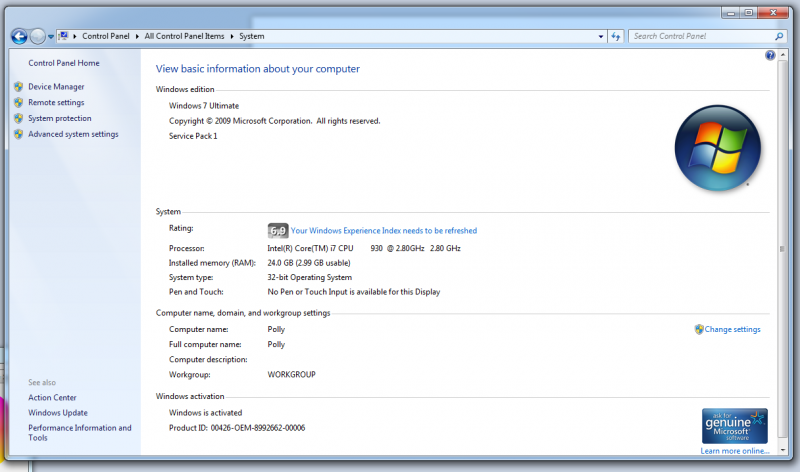Click the shield icon next to Change settings
This screenshot has height=472, width=800.
pyautogui.click(x=699, y=329)
